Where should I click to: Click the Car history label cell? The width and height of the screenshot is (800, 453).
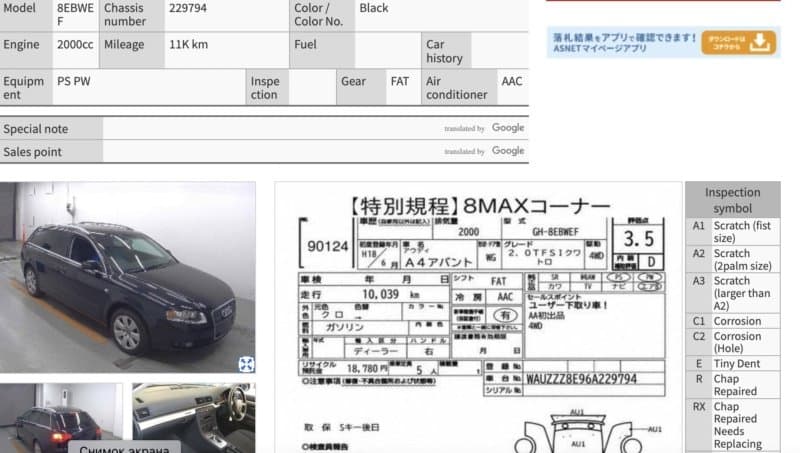[446, 51]
